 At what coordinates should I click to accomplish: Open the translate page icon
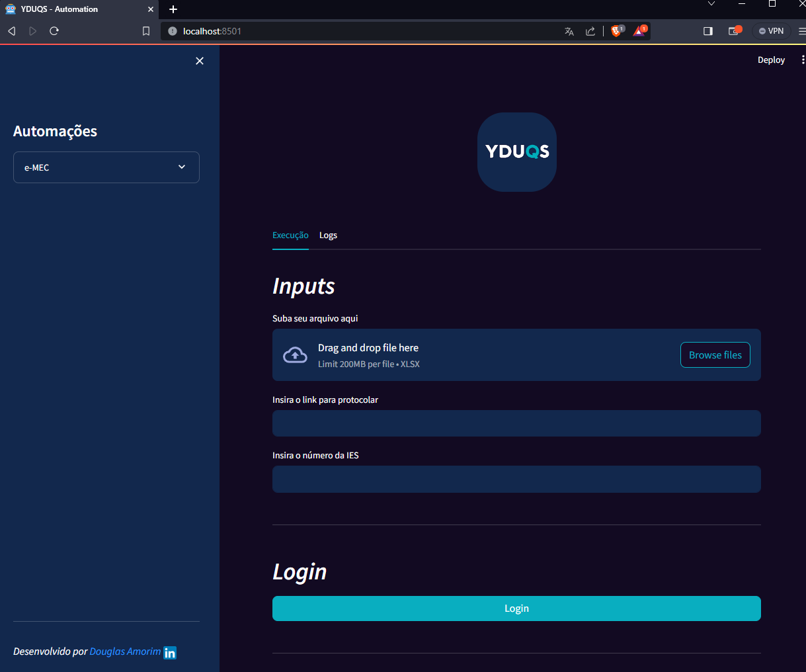(569, 31)
